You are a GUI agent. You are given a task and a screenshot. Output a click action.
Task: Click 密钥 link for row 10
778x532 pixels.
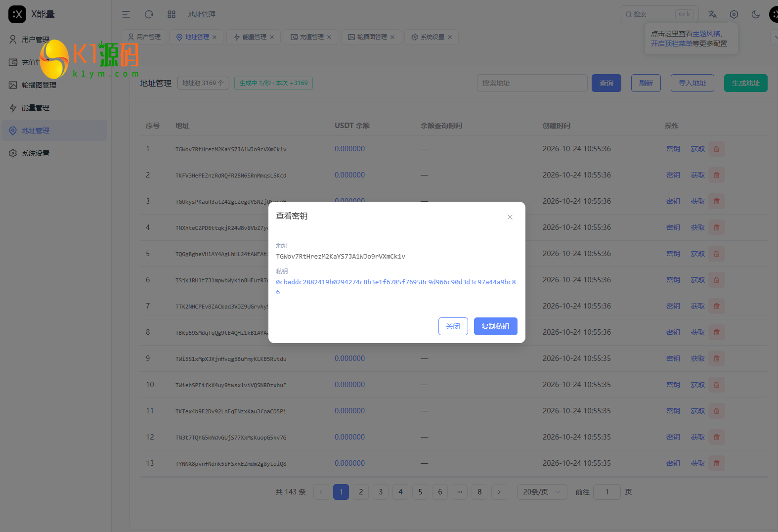click(673, 385)
